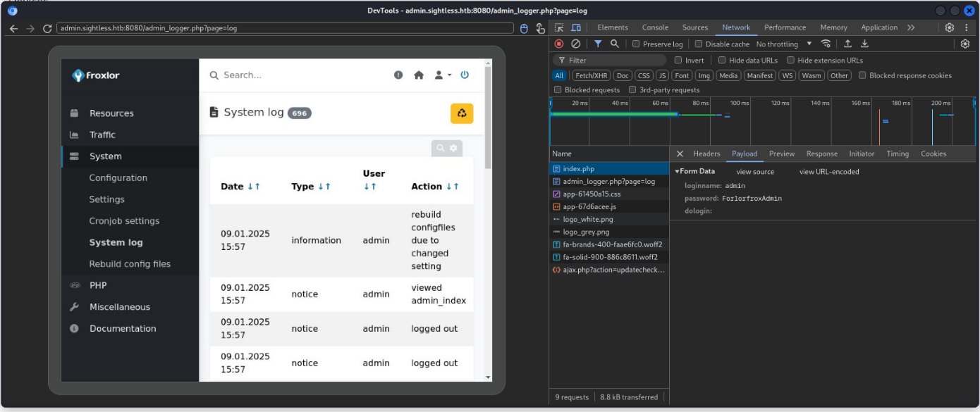The image size is (980, 412).
Task: Open the Cookies tab
Action: pyautogui.click(x=933, y=154)
